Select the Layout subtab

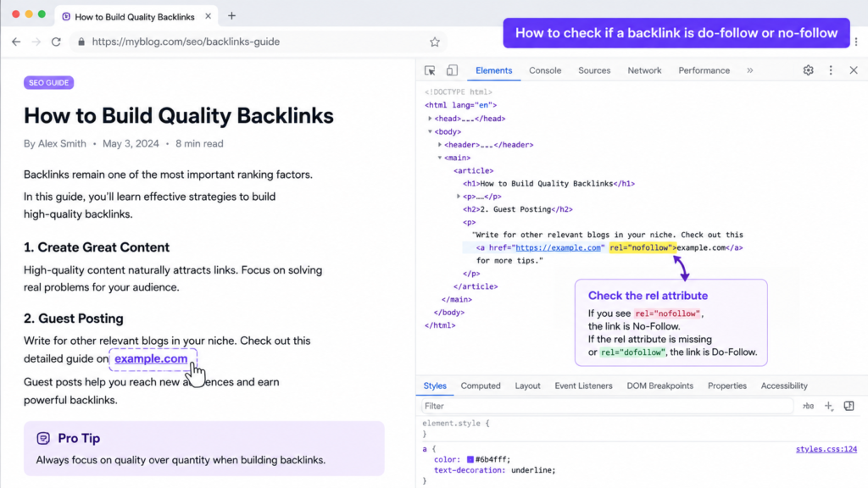[527, 385]
